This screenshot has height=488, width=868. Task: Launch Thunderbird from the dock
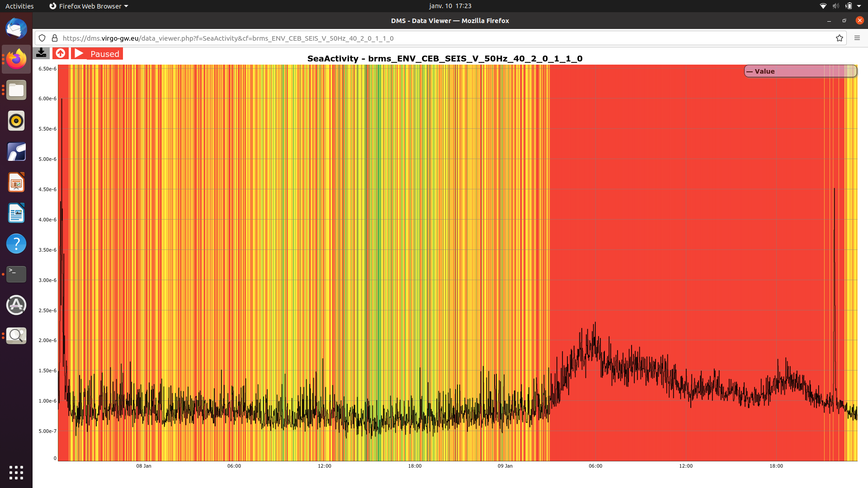click(16, 28)
